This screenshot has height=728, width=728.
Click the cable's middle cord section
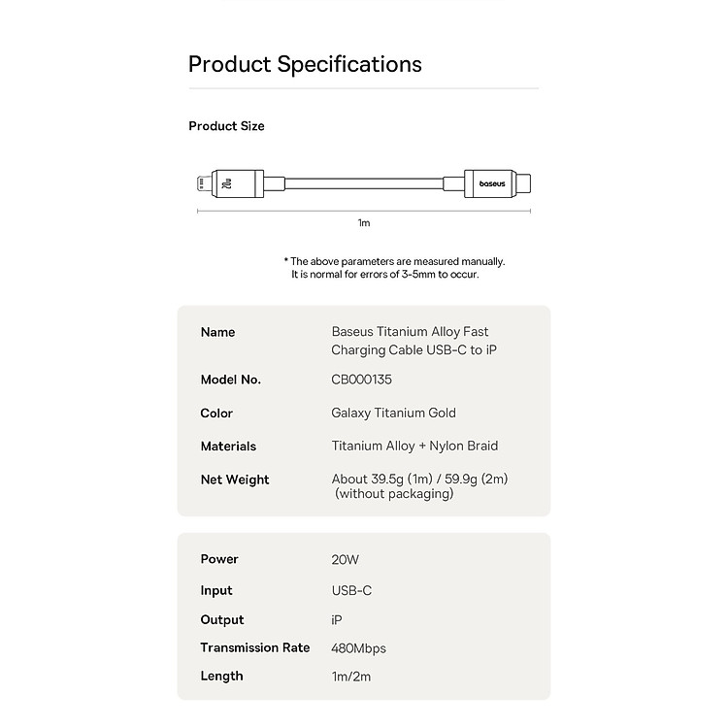(x=364, y=183)
